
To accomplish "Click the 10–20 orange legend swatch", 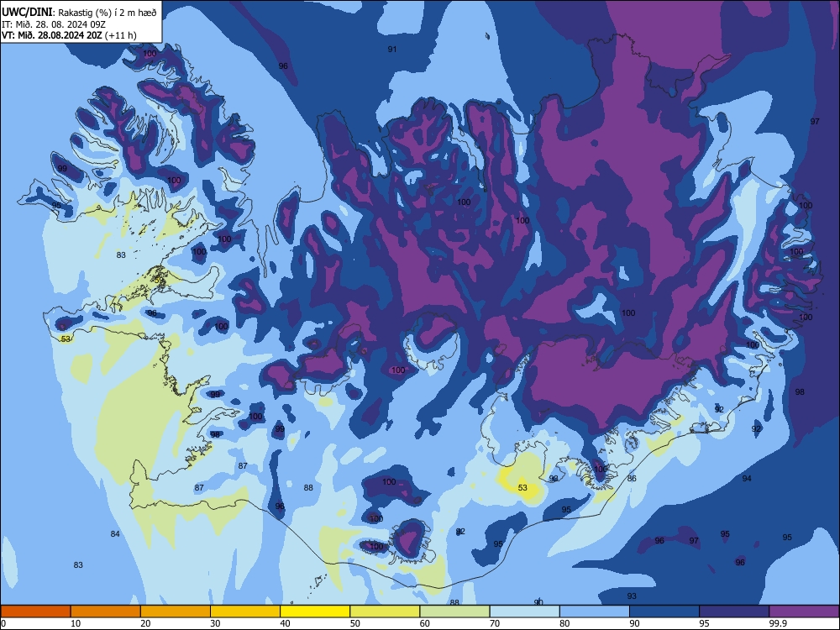I will click(x=106, y=612).
